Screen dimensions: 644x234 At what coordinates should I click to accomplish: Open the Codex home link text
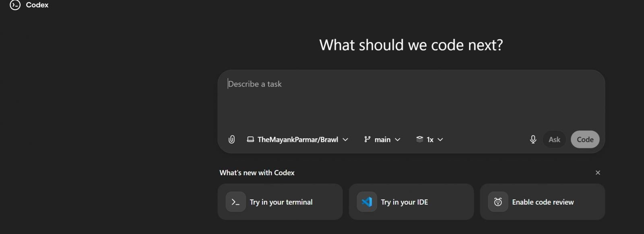(37, 5)
